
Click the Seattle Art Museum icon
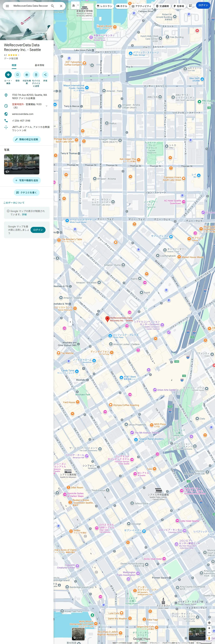68,471
